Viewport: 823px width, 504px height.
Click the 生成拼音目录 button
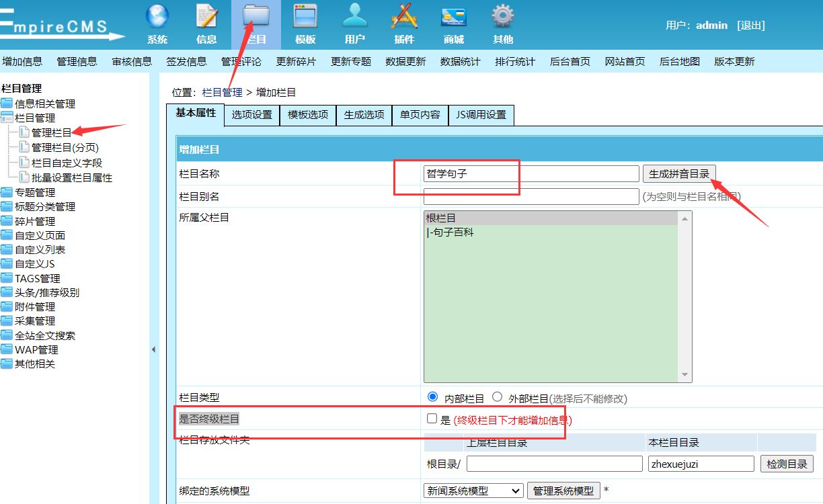[x=680, y=173]
